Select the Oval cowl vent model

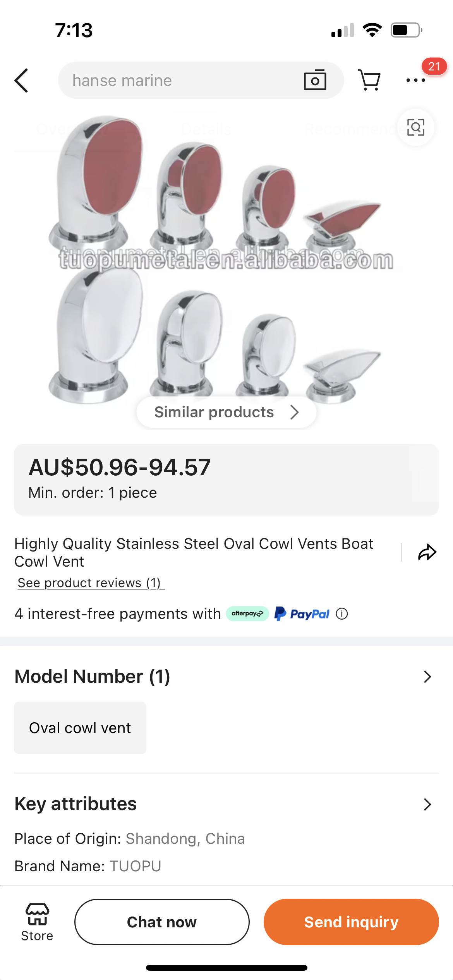[x=80, y=728]
